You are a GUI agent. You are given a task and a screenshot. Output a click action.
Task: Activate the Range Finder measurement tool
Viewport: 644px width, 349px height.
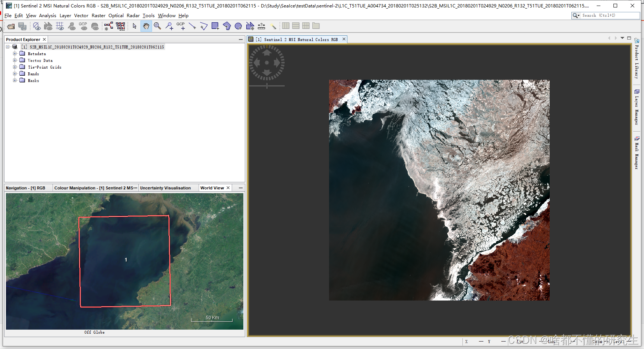point(261,26)
